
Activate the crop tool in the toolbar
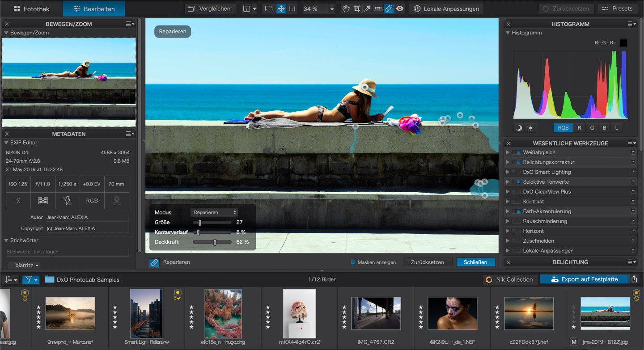357,8
